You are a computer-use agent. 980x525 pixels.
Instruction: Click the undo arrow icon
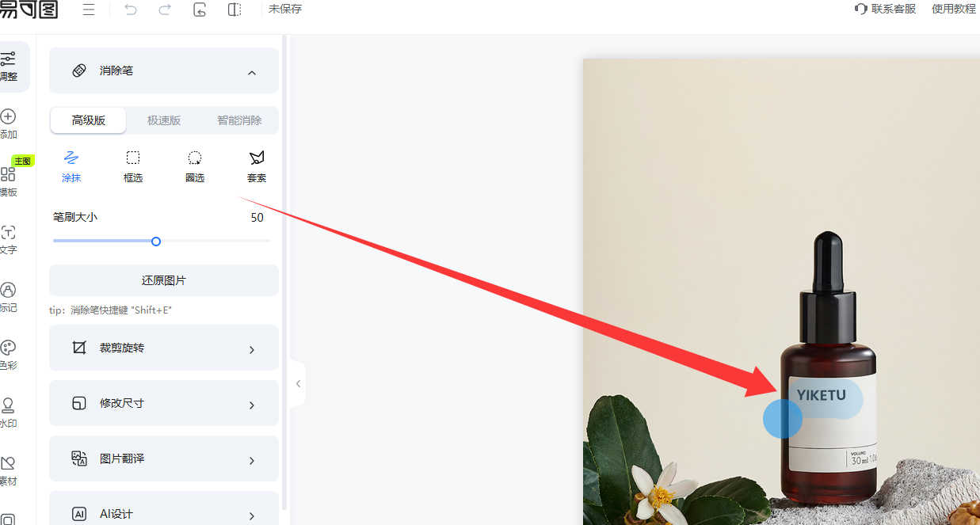click(x=131, y=10)
